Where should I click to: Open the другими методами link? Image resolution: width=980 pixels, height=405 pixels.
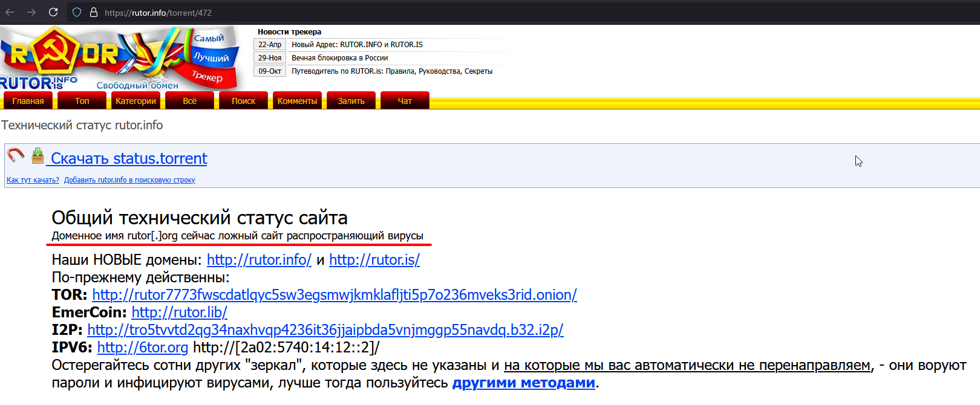(x=524, y=383)
